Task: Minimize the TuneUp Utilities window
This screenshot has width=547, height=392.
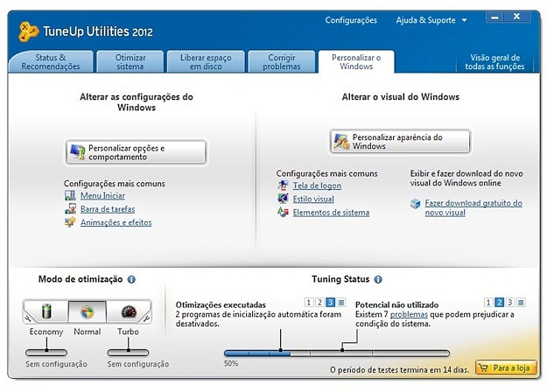Action: [494, 17]
